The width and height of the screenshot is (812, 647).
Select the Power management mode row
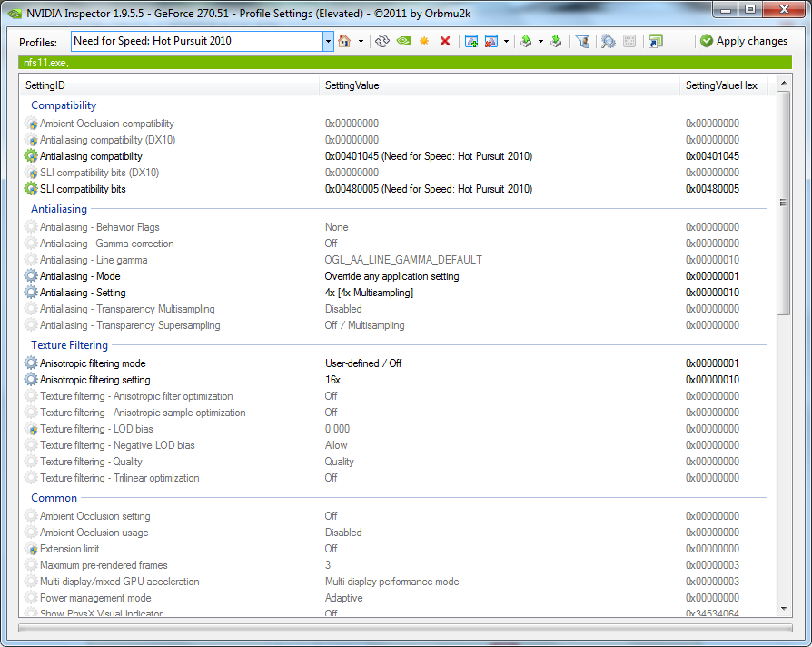pyautogui.click(x=393, y=598)
